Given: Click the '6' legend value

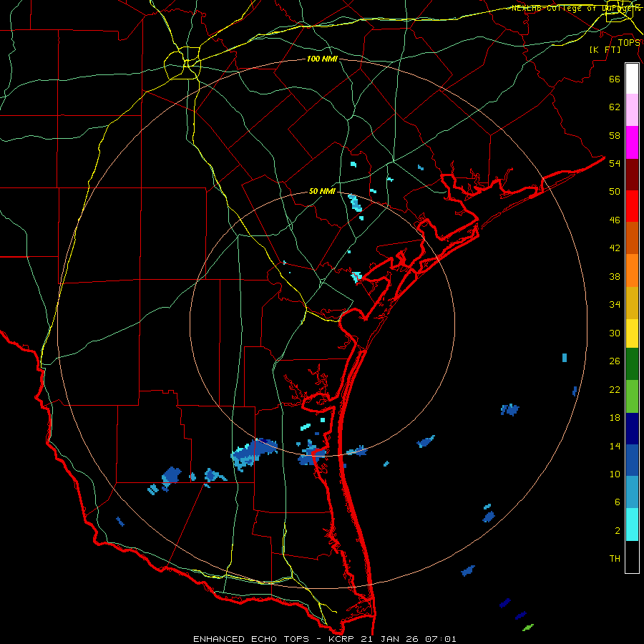Looking at the screenshot, I should pos(618,502).
